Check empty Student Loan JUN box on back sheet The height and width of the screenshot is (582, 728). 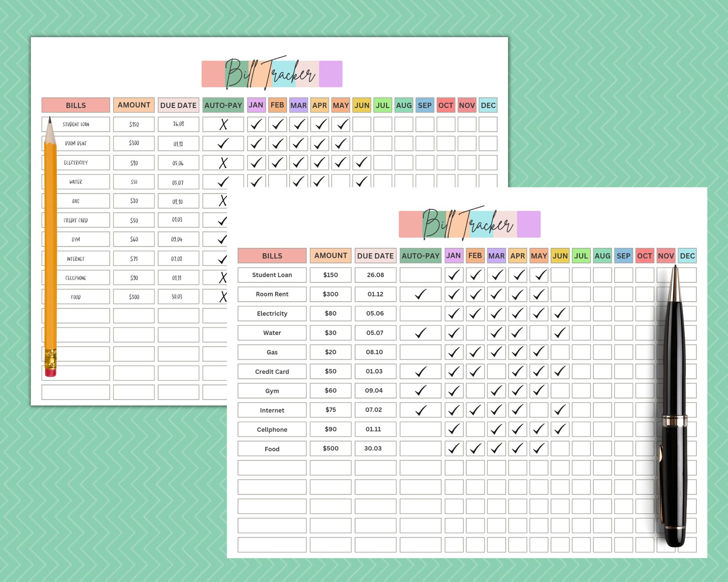[362, 124]
